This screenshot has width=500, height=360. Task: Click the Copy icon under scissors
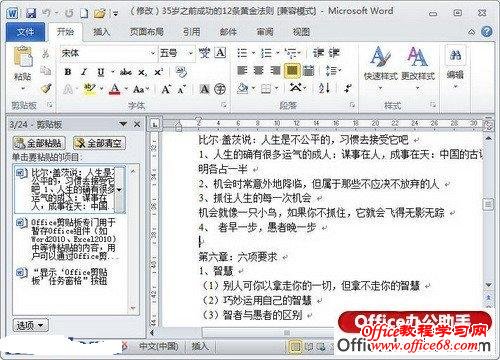coord(46,71)
